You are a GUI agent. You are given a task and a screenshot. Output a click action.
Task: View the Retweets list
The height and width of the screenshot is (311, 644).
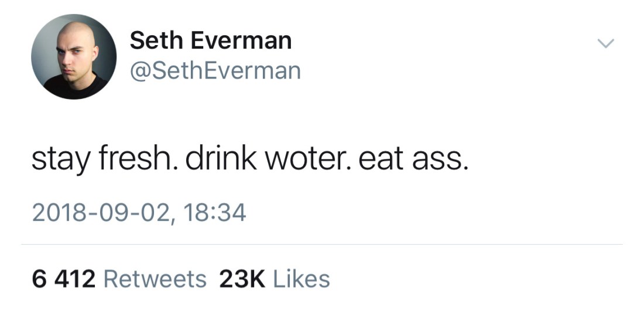[x=155, y=279]
